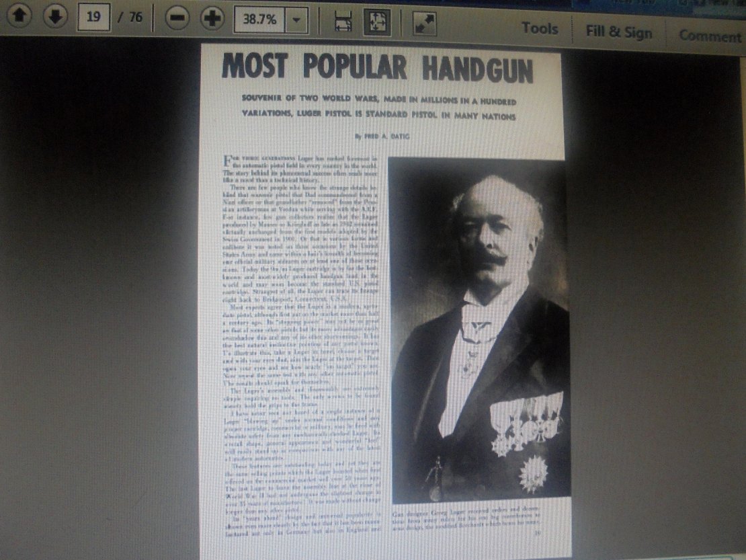Switch to read mode with the expand arrows icon
Screen dimensions: 746x560
tap(425, 24)
